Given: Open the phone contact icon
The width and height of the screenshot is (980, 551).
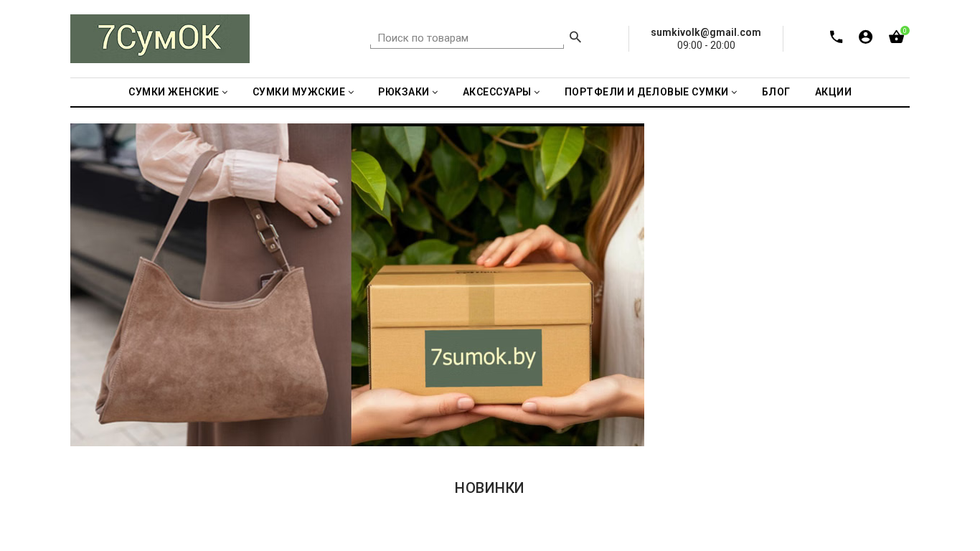Looking at the screenshot, I should point(836,37).
